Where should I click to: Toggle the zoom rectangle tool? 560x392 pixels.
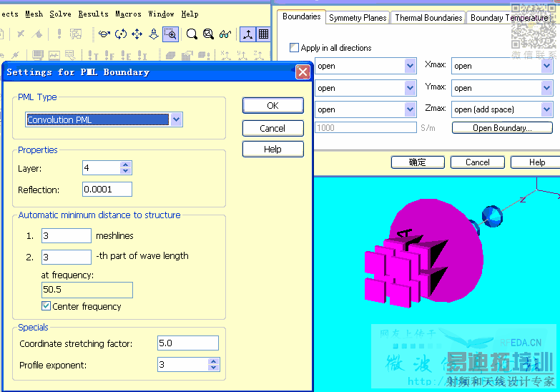(171, 34)
